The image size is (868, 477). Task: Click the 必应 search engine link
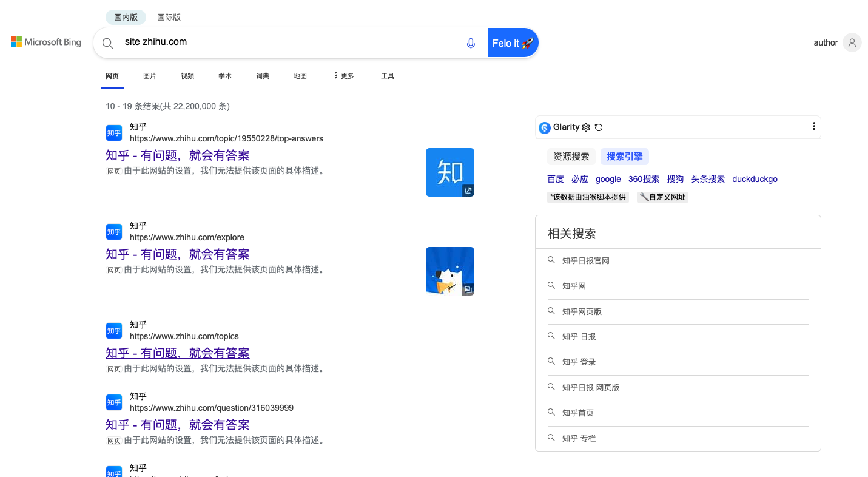pos(580,179)
